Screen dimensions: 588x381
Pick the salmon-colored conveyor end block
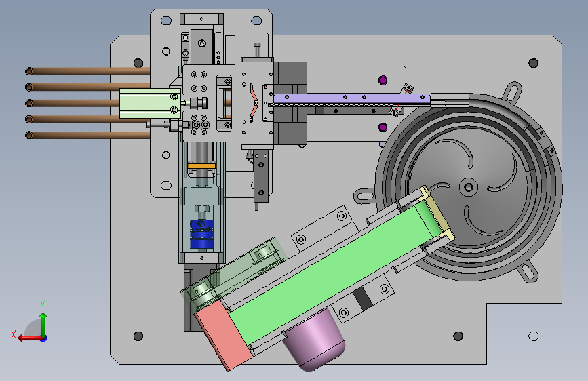(x=224, y=336)
